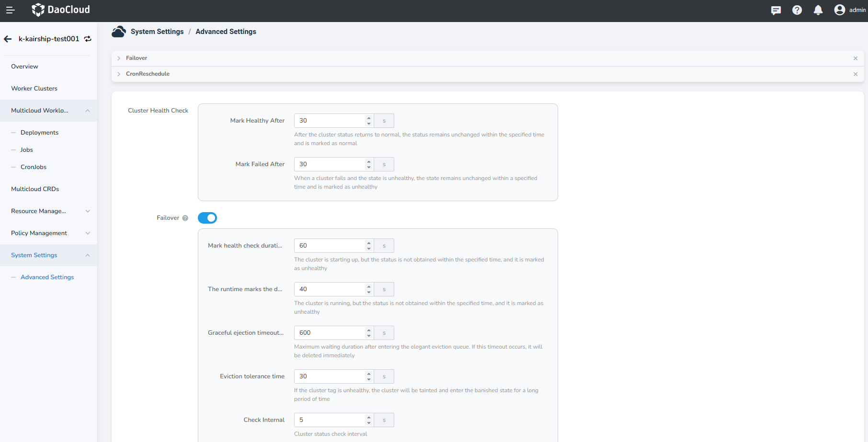Go back using the left arrow icon
This screenshot has height=442, width=868.
tap(8, 39)
